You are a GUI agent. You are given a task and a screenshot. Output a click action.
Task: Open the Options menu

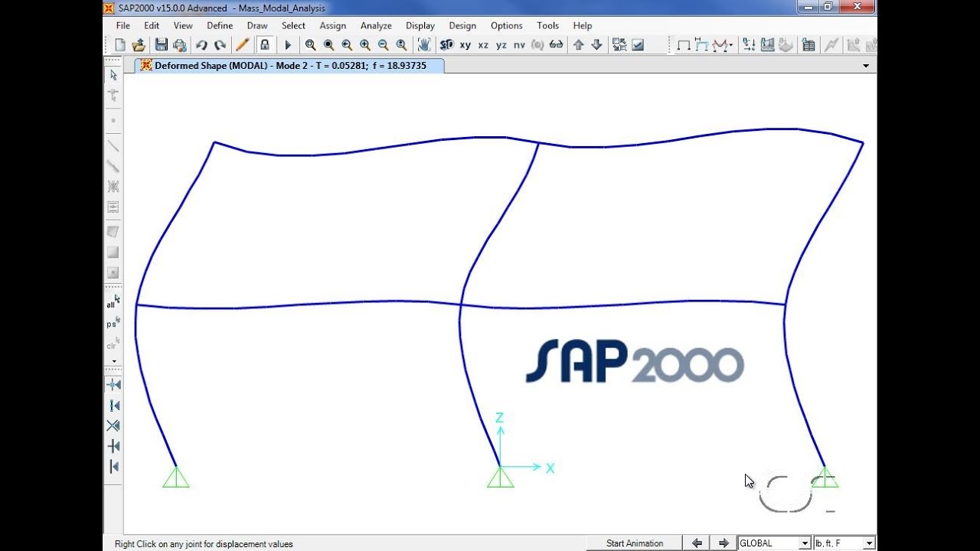[507, 25]
